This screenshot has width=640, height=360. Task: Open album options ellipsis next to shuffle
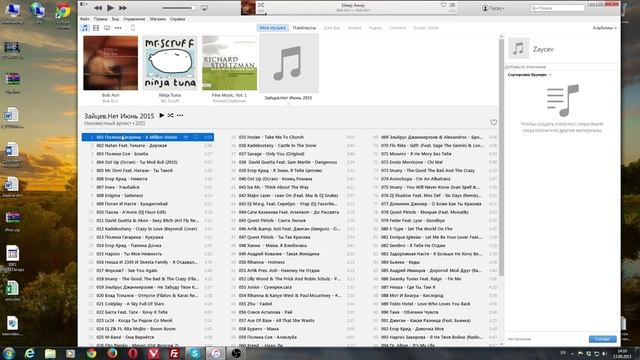pos(180,116)
